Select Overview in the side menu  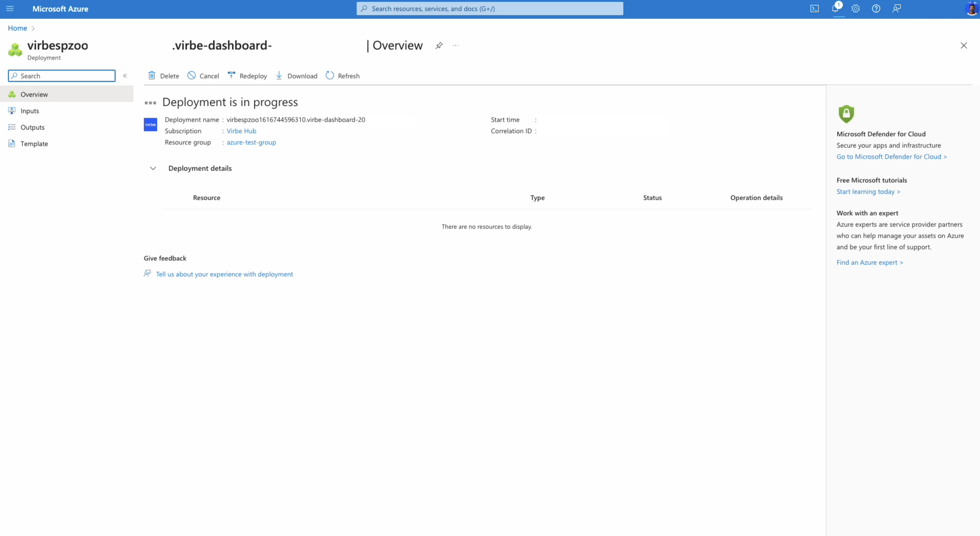67,94
